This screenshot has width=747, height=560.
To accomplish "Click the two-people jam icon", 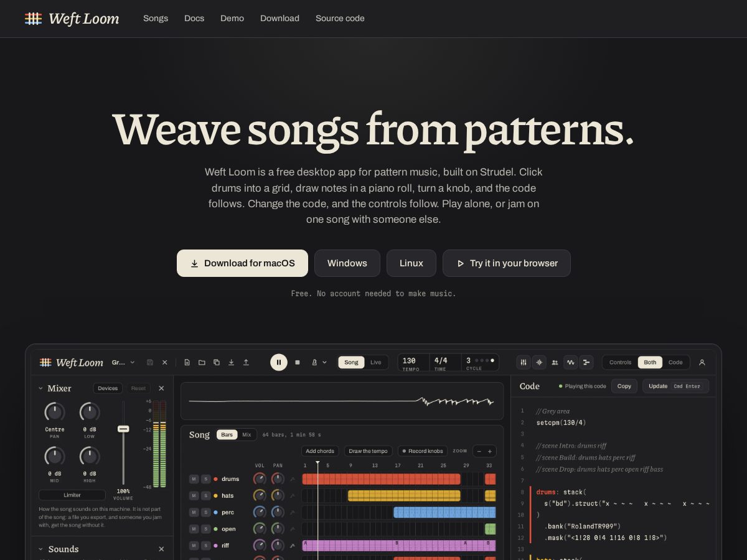I will point(555,362).
